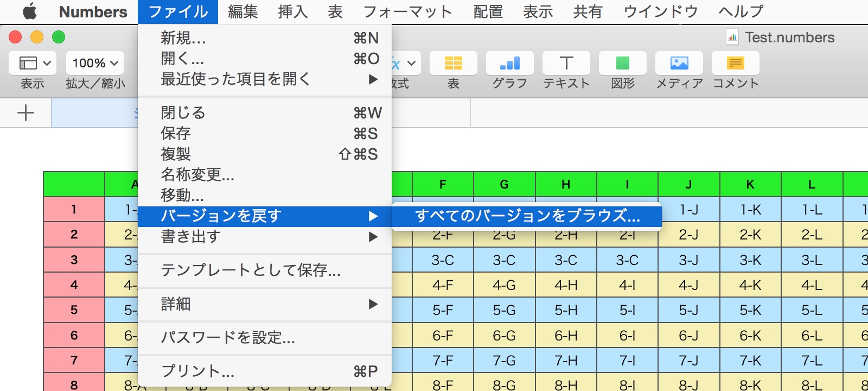The height and width of the screenshot is (391, 868).
Task: Click すべてのバージョンをブラウズ... submenu item
Action: tap(527, 216)
